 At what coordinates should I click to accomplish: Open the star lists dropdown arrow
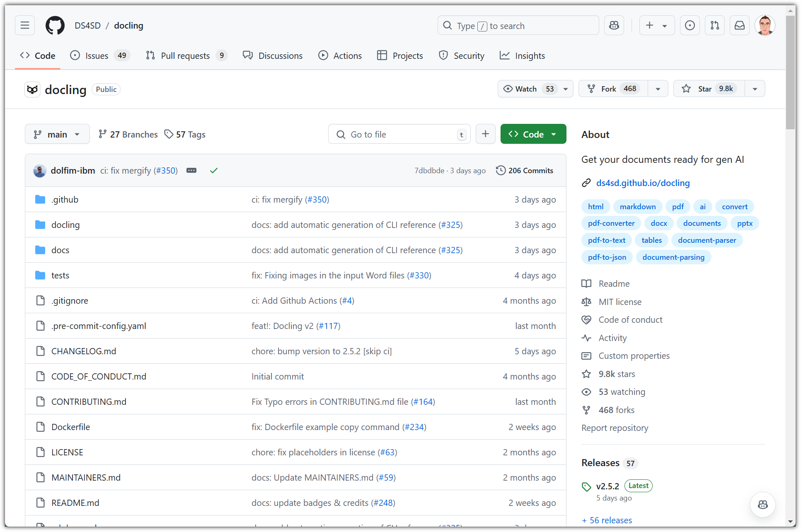click(x=755, y=89)
